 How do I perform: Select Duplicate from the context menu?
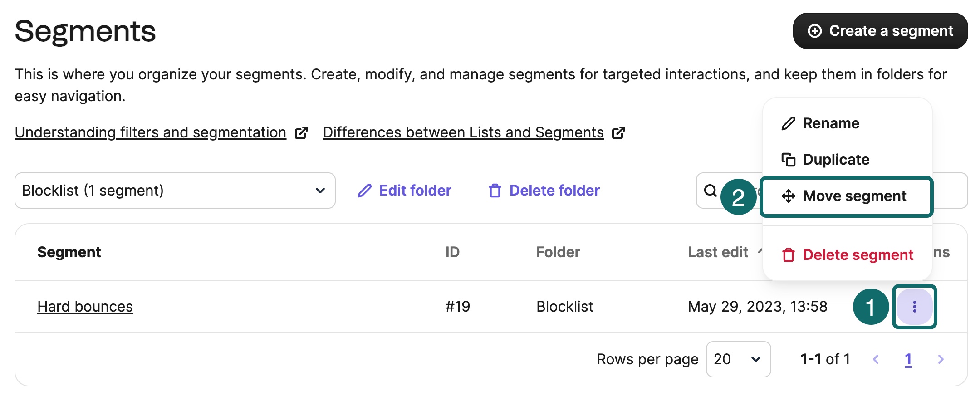click(x=835, y=160)
